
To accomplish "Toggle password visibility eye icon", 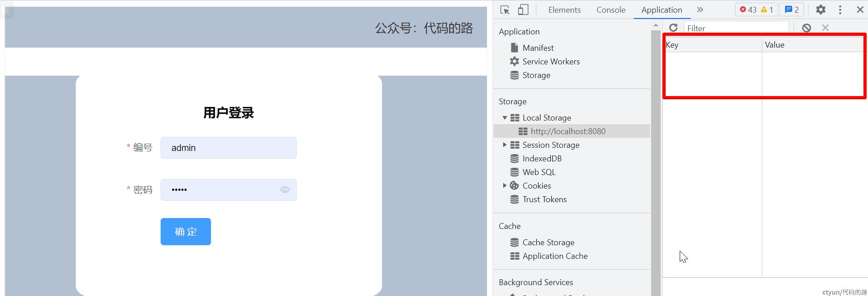I will pos(284,190).
